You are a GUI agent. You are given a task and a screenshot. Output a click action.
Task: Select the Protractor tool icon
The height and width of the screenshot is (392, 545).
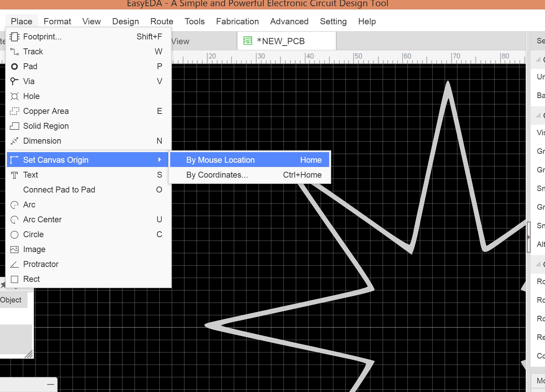click(14, 264)
